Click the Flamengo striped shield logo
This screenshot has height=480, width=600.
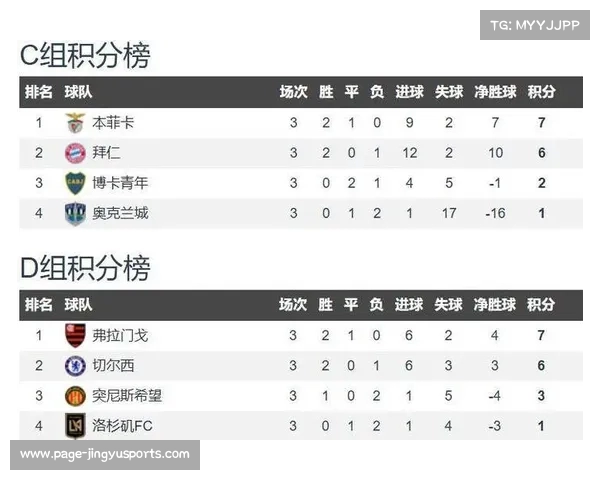[75, 335]
